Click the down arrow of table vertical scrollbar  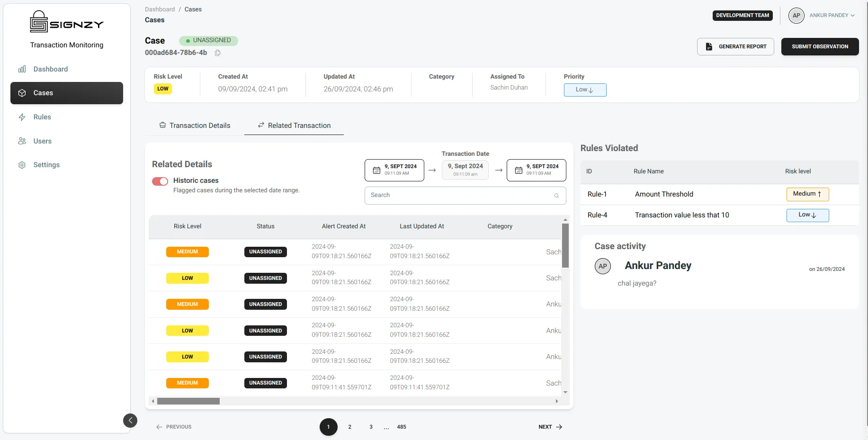click(x=565, y=392)
